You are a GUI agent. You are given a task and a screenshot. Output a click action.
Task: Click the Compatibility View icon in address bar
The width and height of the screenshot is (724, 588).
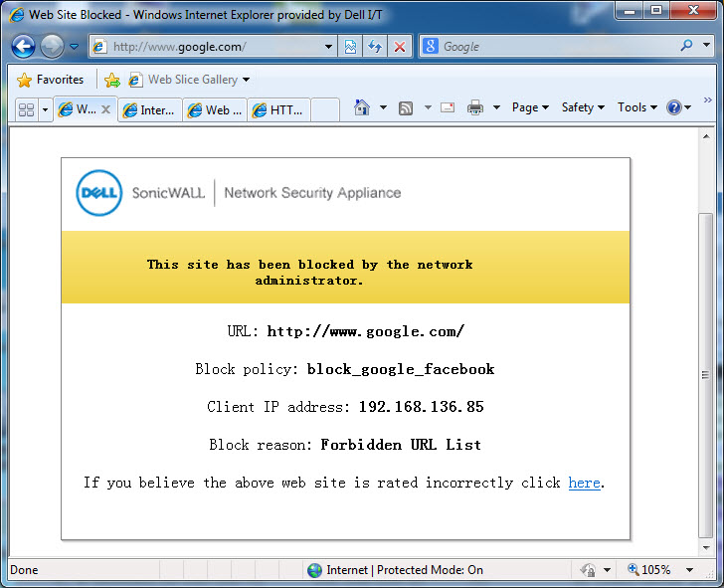(x=351, y=47)
